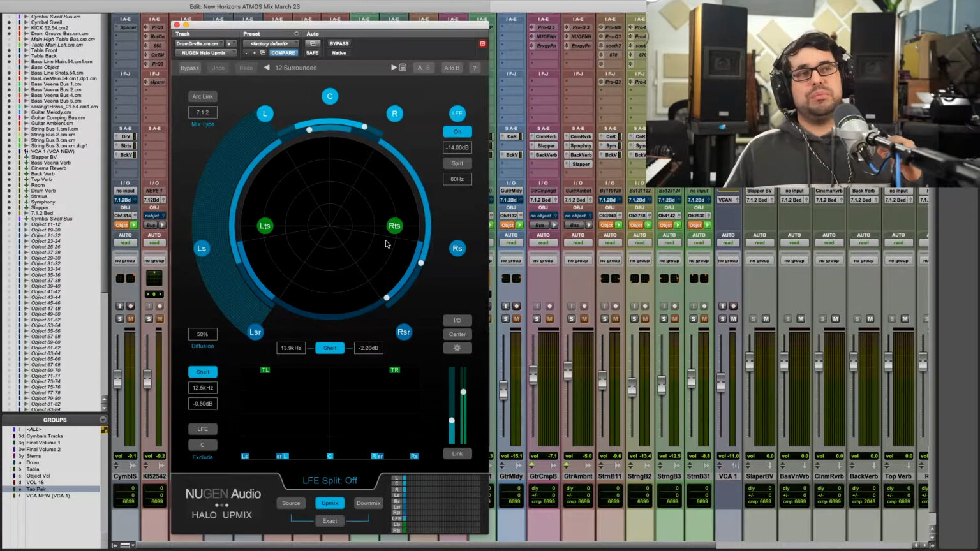Screen dimensions: 980x551
Task: Open the Preset header menu arrow
Action: 296,34
